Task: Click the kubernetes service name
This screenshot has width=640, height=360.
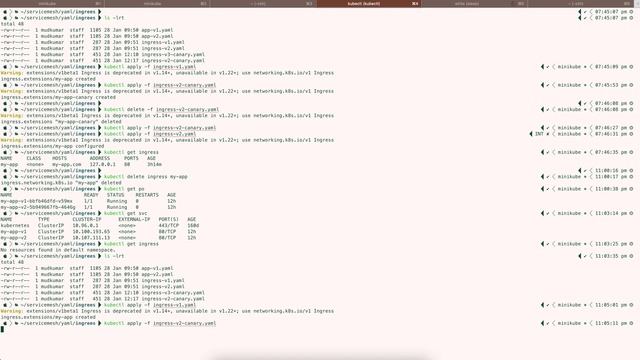Action: click(15, 225)
